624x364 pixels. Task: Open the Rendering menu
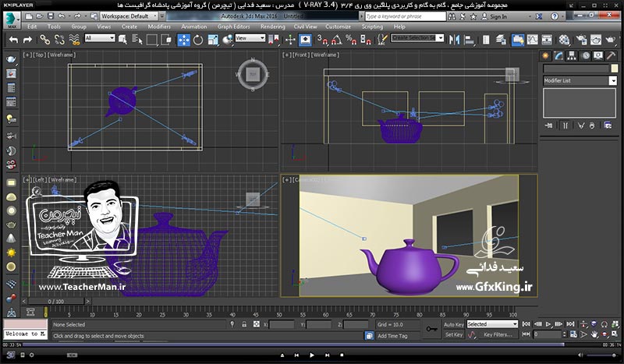[x=272, y=27]
